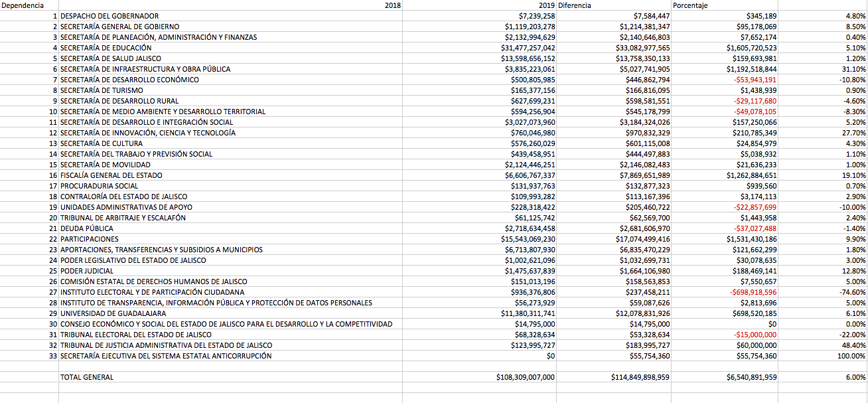Click 'SECRETARÍA EJECUTIVA DEL SISTEMA ESTATAL ANTICORRUPCIÓN' cell
868x403 pixels.
pos(230,356)
